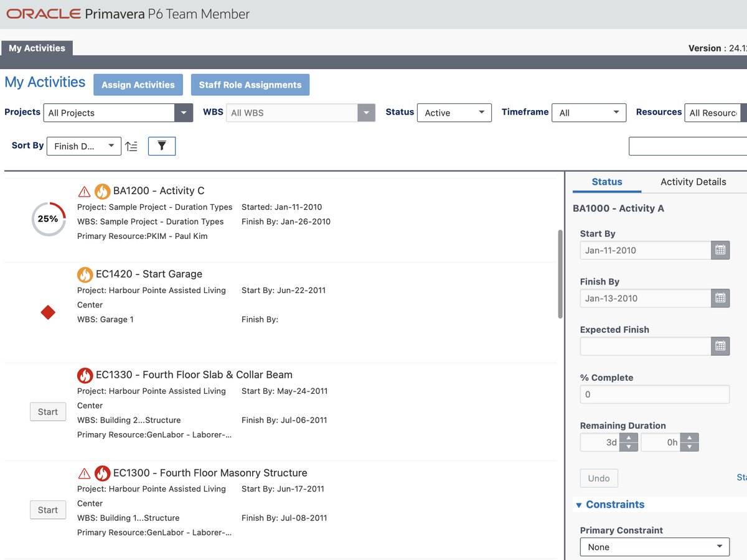Open the Status dropdown set to Active
The height and width of the screenshot is (560, 747).
click(x=454, y=113)
